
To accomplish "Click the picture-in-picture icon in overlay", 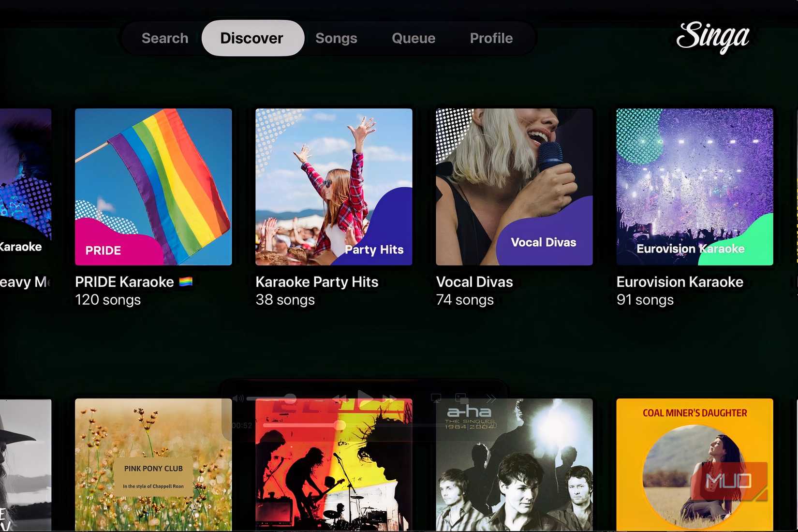I will [461, 399].
